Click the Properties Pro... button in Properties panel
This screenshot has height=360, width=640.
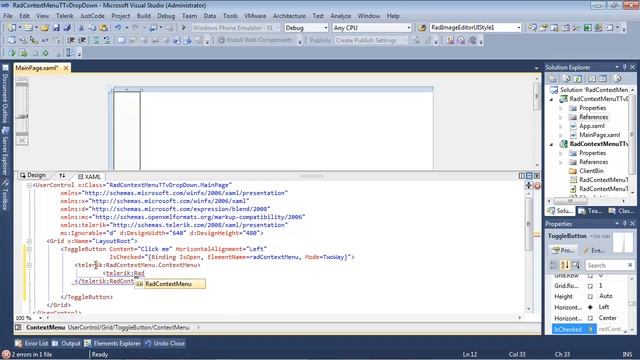(563, 250)
